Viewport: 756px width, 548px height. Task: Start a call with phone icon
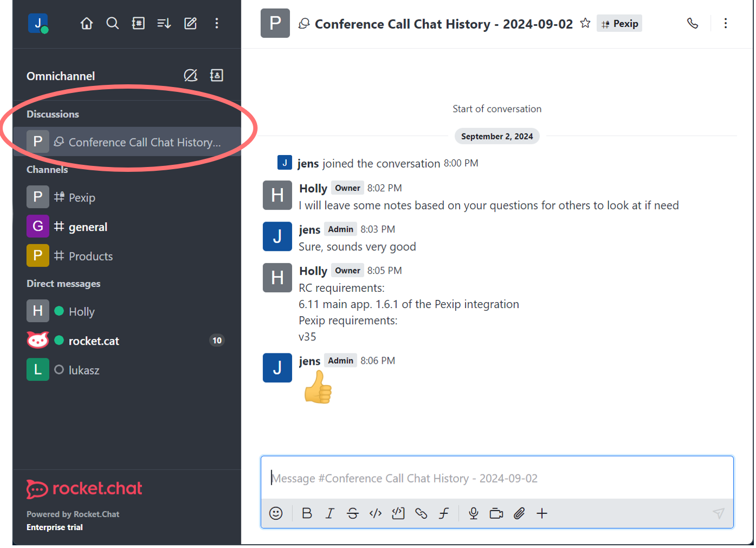692,23
